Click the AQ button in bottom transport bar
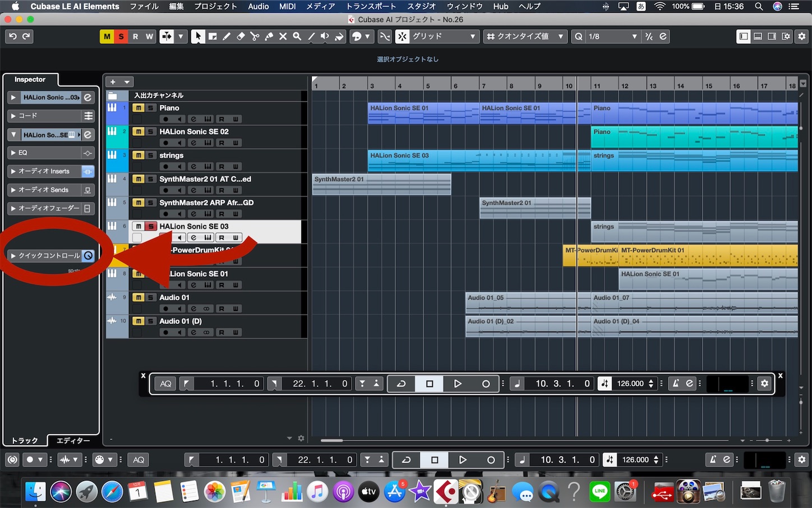The height and width of the screenshot is (508, 812). (139, 460)
